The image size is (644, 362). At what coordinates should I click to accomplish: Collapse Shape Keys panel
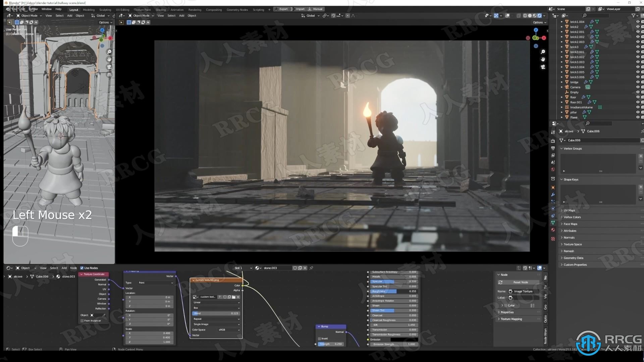pos(571,179)
